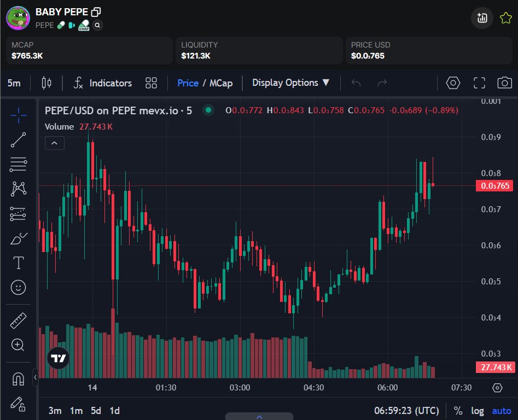Open the indicator templates grid icon
The width and height of the screenshot is (518, 420).
click(x=152, y=83)
